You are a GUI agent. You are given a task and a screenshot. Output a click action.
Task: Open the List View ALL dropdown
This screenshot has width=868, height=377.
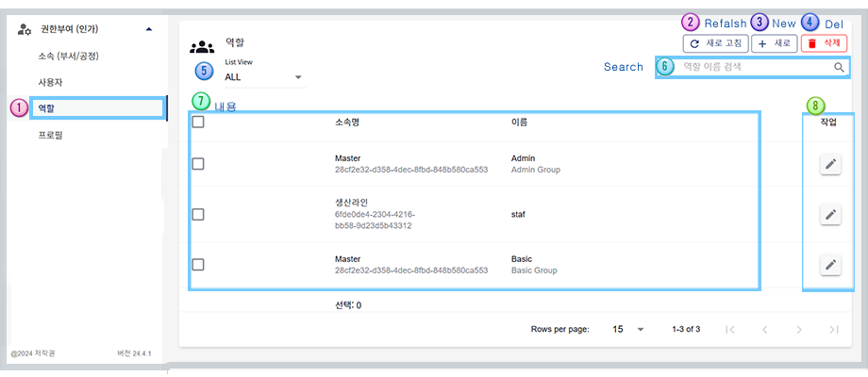(x=264, y=77)
